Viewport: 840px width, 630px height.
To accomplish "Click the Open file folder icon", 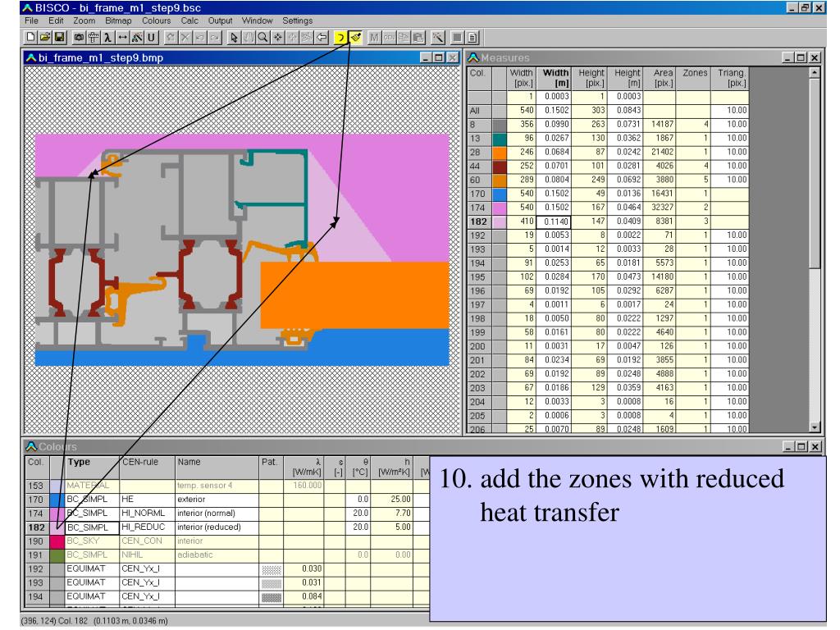I will pyautogui.click(x=45, y=38).
